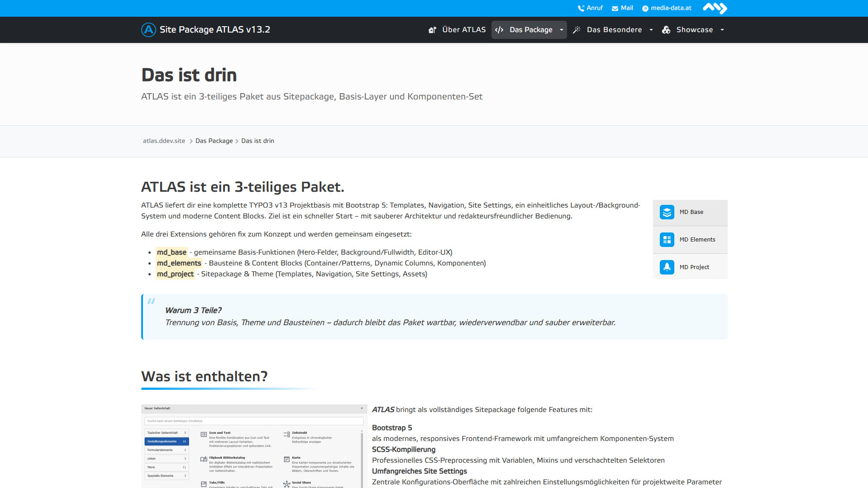
Task: Click the search field inside the screenshot
Action: click(x=253, y=421)
